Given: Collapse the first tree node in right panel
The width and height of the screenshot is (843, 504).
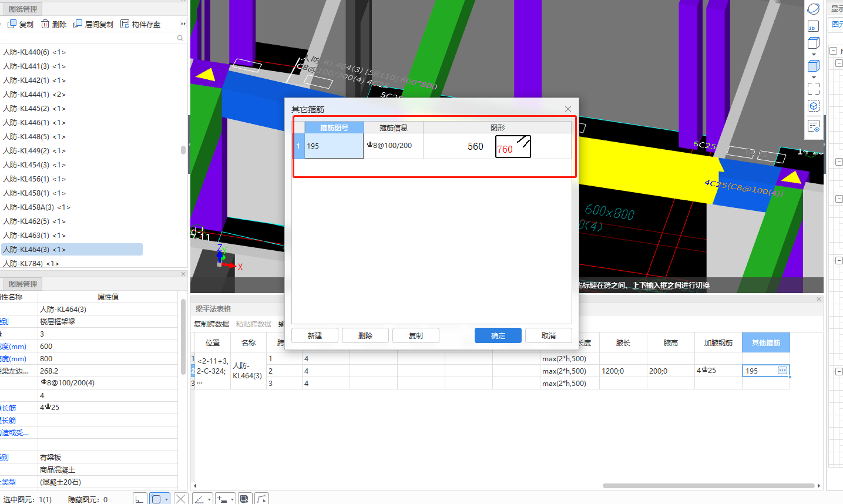Looking at the screenshot, I should click(833, 51).
